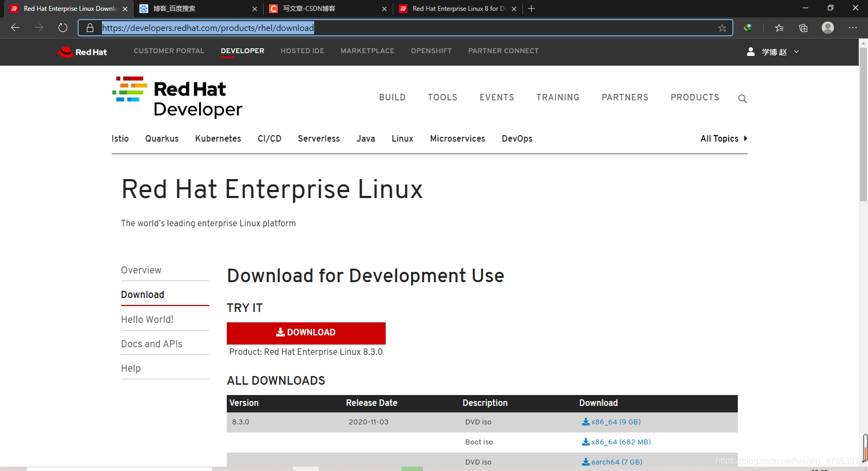Click the 2020-11-03 release date cell

click(368, 422)
